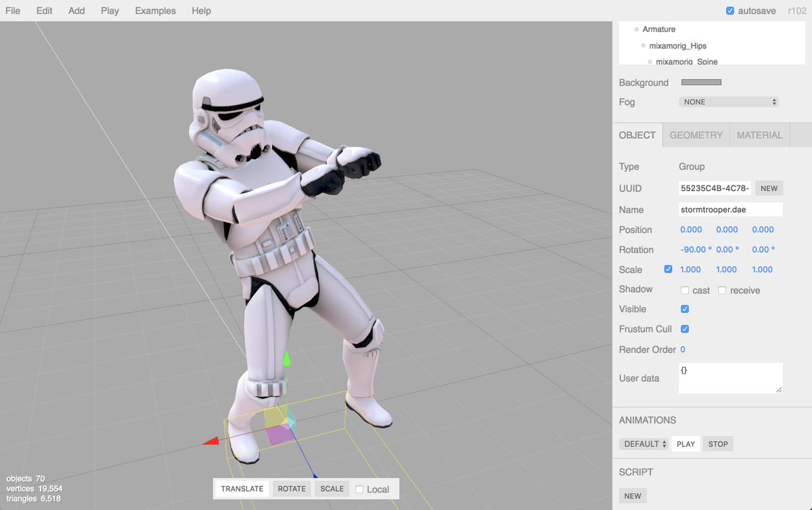
Task: Select TRANSLATE transform mode
Action: 242,488
